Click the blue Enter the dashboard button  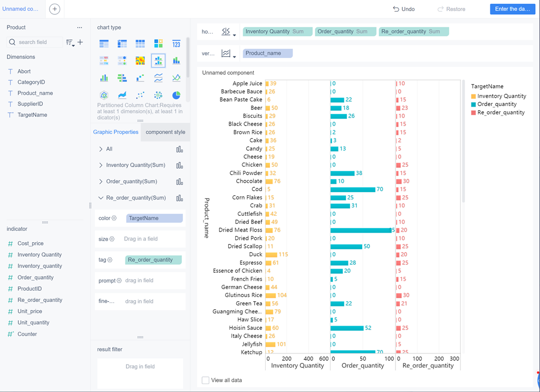513,9
